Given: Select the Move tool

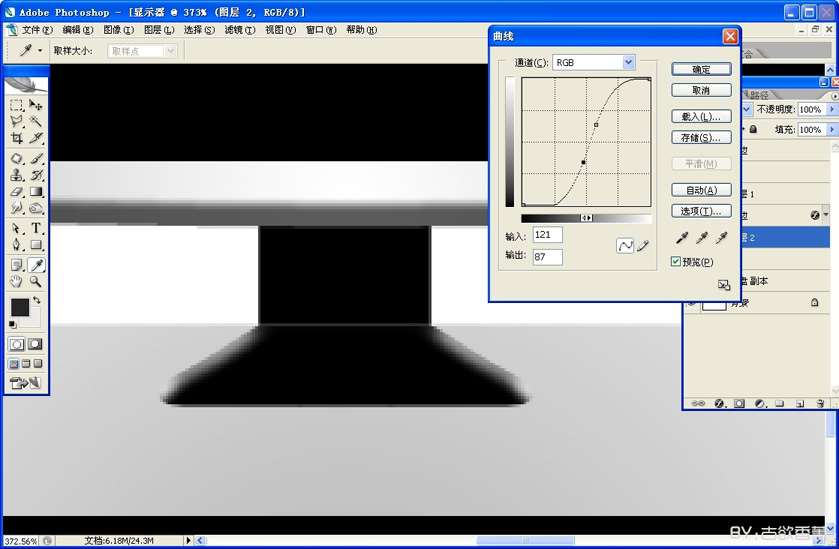Looking at the screenshot, I should point(36,105).
